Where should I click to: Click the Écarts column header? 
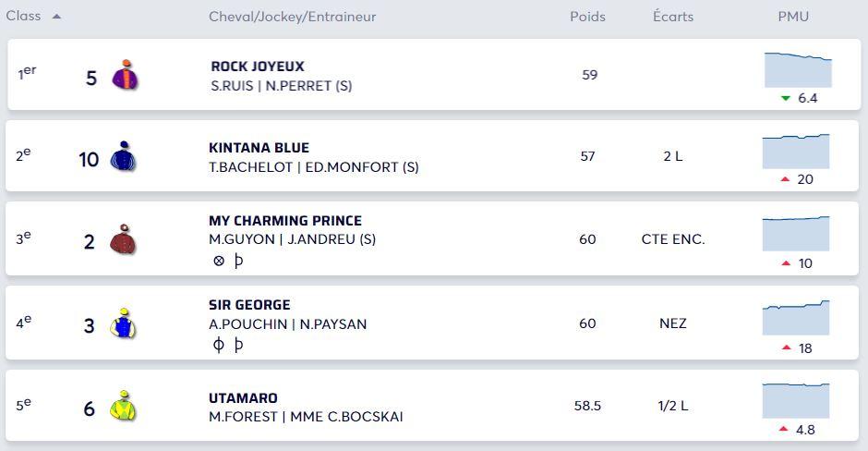click(x=672, y=17)
